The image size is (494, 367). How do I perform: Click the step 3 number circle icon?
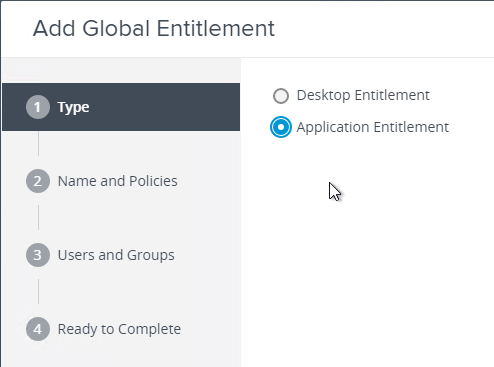click(38, 255)
